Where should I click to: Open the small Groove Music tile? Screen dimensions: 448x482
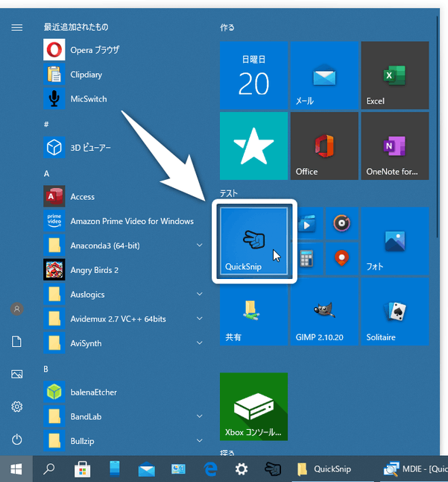click(341, 224)
